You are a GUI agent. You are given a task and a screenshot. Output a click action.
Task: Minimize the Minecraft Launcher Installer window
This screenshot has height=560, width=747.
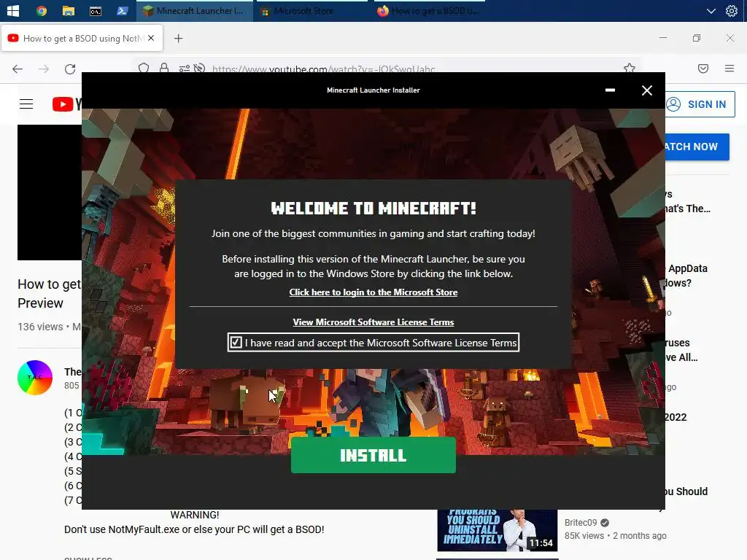click(610, 90)
